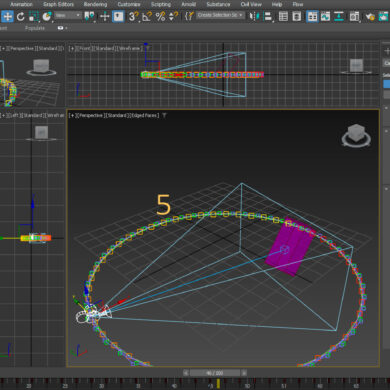Open the Flow menu
Image resolution: width=390 pixels, height=390 pixels.
coord(298,4)
